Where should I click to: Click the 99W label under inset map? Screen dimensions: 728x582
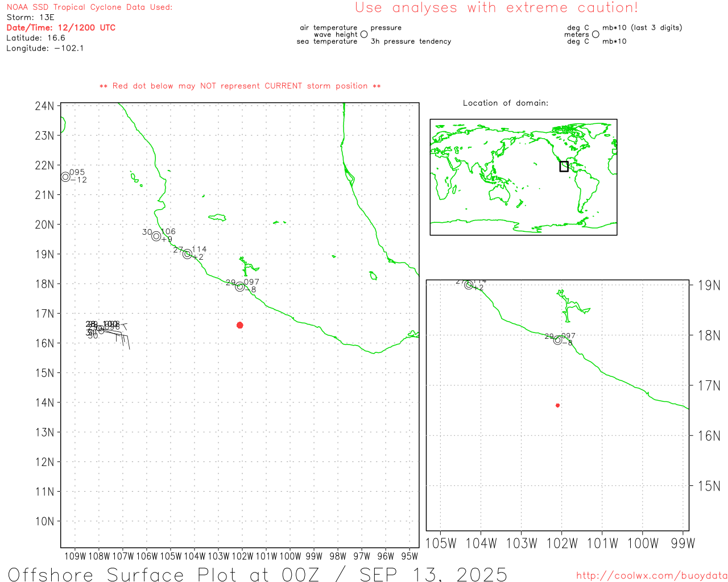tap(683, 543)
